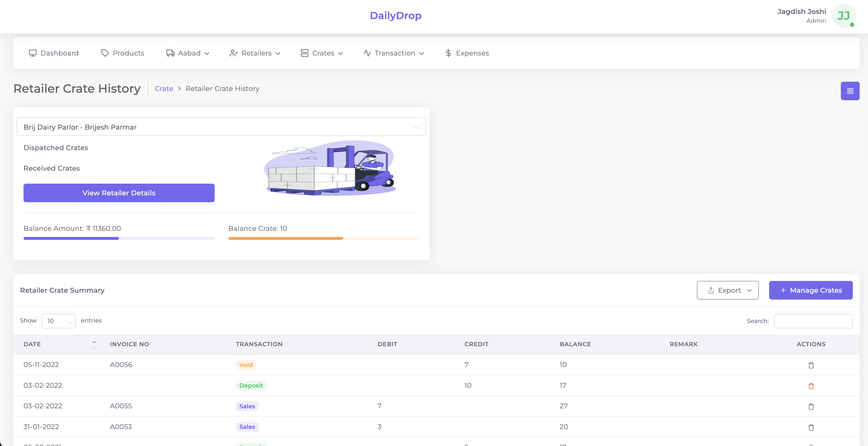The width and height of the screenshot is (868, 446).
Task: Expand the Retailers dropdown menu
Action: click(x=255, y=53)
